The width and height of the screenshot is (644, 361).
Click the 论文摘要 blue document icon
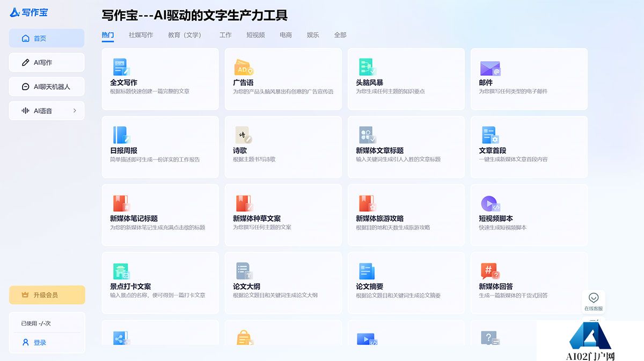[x=367, y=271]
